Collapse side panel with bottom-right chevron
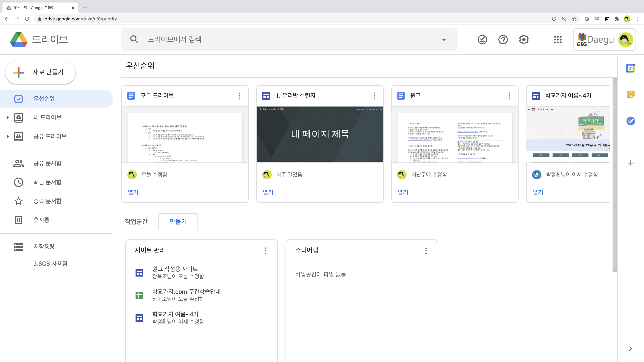 630,349
